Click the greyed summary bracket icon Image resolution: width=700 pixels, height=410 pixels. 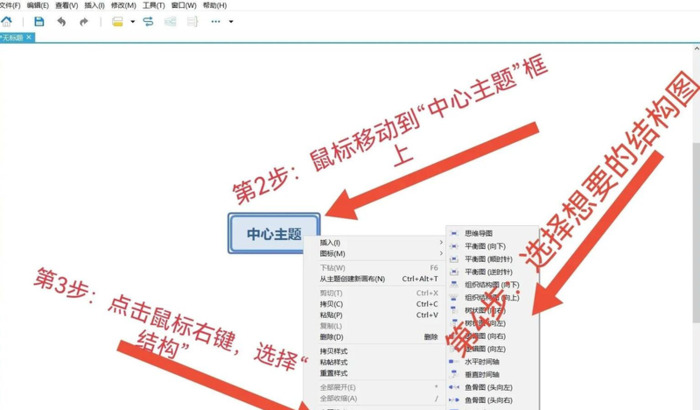pos(192,21)
